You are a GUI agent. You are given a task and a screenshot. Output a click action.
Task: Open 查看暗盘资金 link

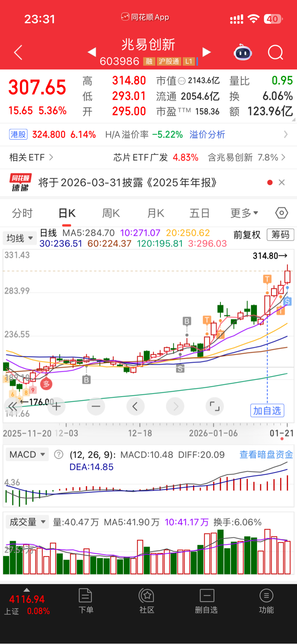tap(266, 454)
